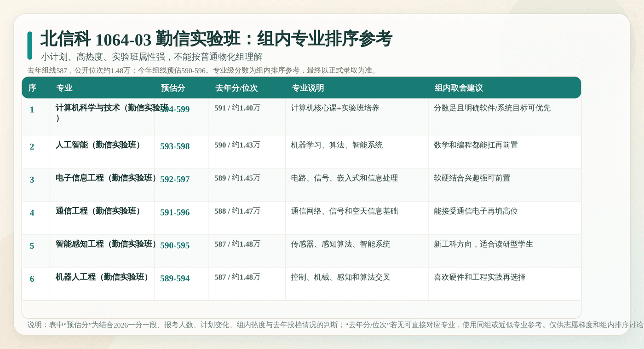This screenshot has height=349, width=644.
Task: Select major 电子信息工程（勤信实验班）
Action: pos(106,178)
